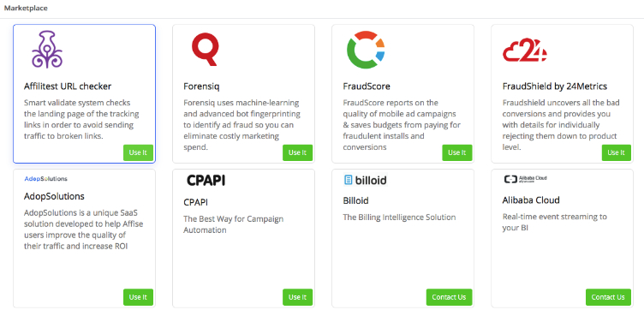Use It button on Affilitest URL checker
Screen dimensions: 644x310
click(138, 152)
